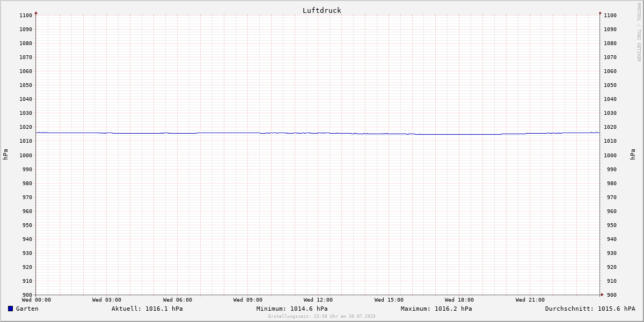Click the blue Garten legend color square
This screenshot has height=322, width=644.
(10, 309)
